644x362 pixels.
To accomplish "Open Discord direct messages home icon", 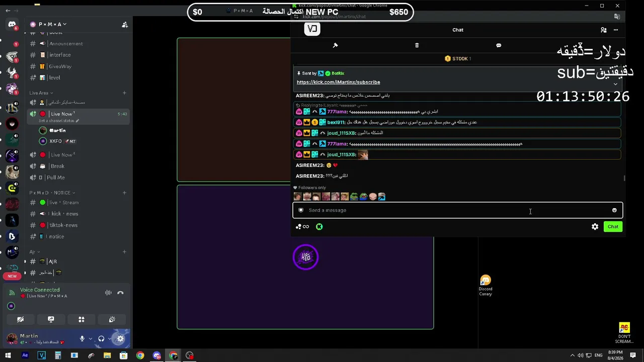I will (12, 24).
